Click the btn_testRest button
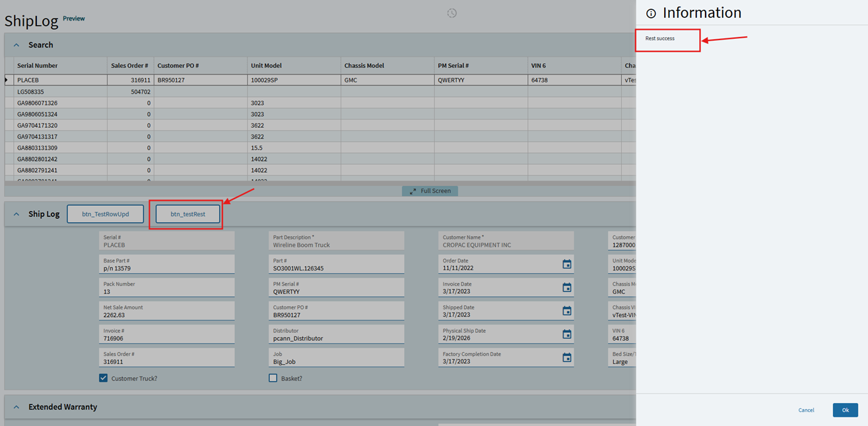Image resolution: width=868 pixels, height=426 pixels. [x=187, y=214]
